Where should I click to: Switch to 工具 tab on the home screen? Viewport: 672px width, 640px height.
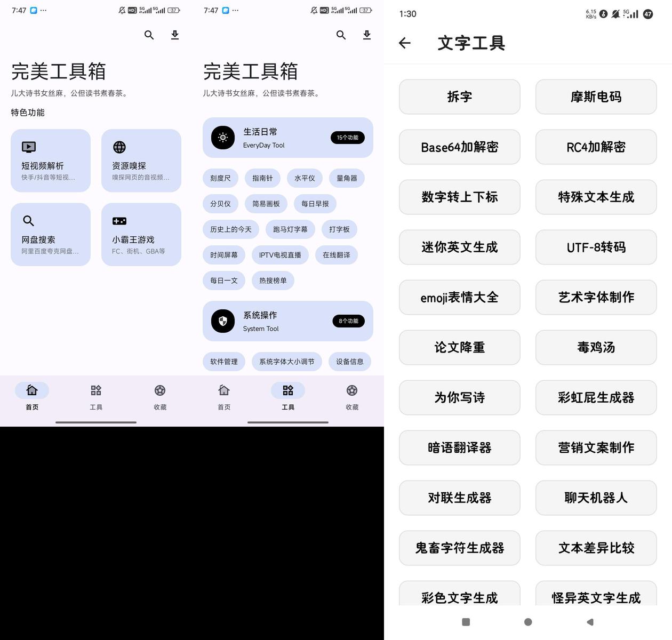96,396
